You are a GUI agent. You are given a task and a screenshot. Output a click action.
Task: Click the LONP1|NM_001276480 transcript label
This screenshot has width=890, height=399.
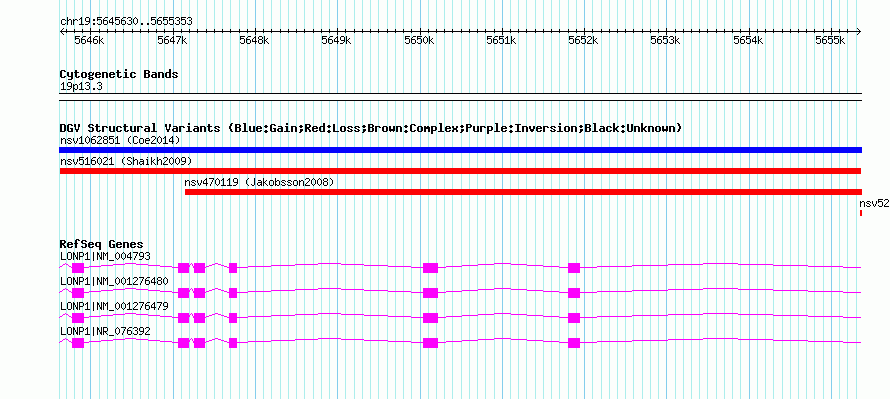[114, 281]
